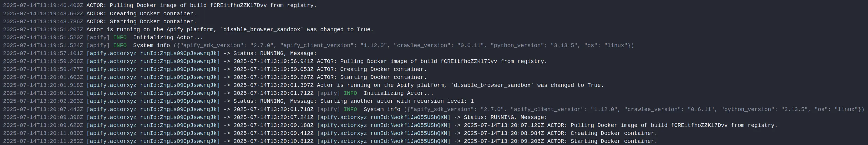Click runId:ZngLs09CpJswwnqJk on the 13:19:59.268Z line
This screenshot has height=145, width=868.
point(180,61)
